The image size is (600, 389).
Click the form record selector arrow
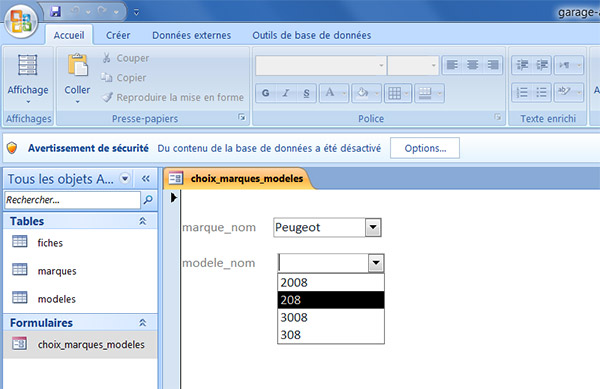click(x=174, y=198)
